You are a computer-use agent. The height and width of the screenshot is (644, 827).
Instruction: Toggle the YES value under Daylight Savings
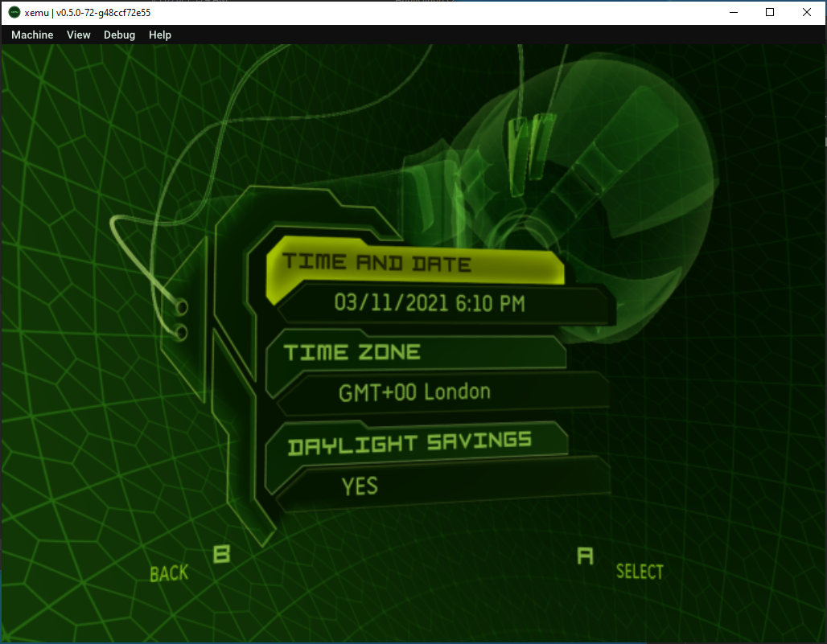(357, 486)
